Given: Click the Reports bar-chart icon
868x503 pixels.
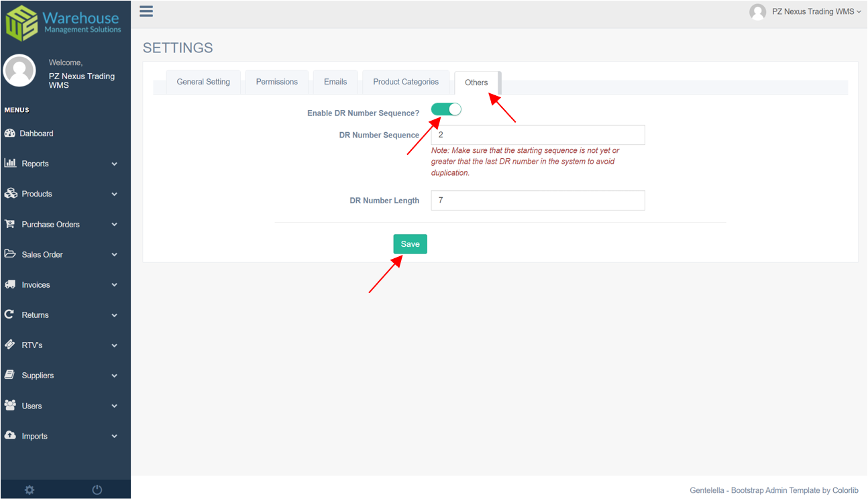Looking at the screenshot, I should 11,163.
